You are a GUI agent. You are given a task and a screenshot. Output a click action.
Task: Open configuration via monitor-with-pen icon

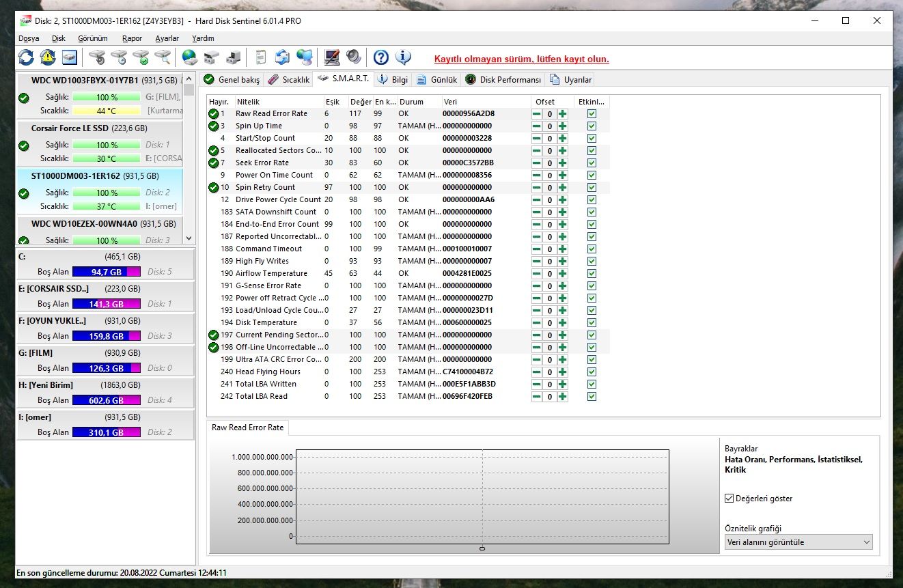pos(332,57)
